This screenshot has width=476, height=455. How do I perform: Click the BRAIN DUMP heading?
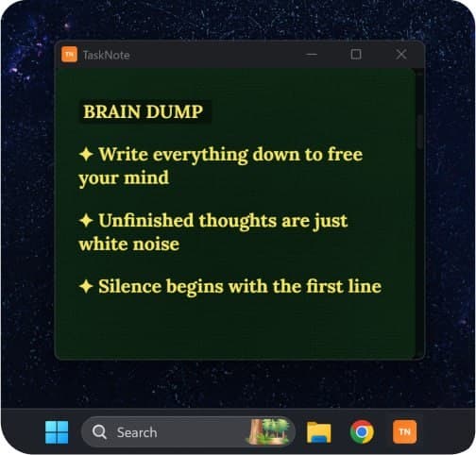144,111
